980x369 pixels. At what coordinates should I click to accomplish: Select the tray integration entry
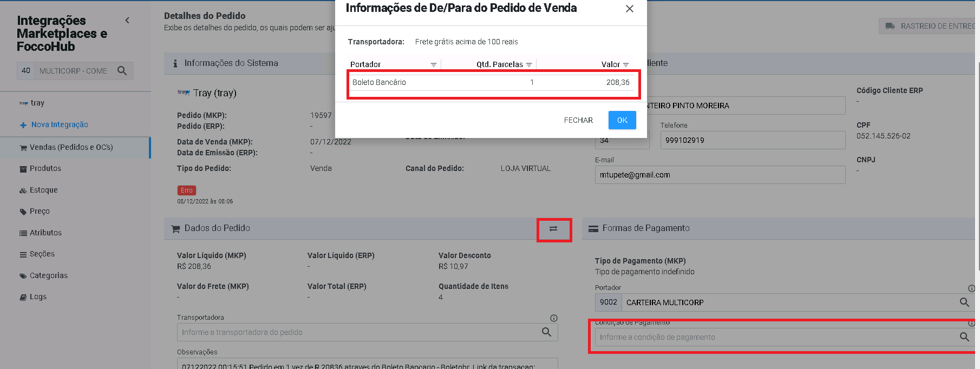(x=32, y=103)
